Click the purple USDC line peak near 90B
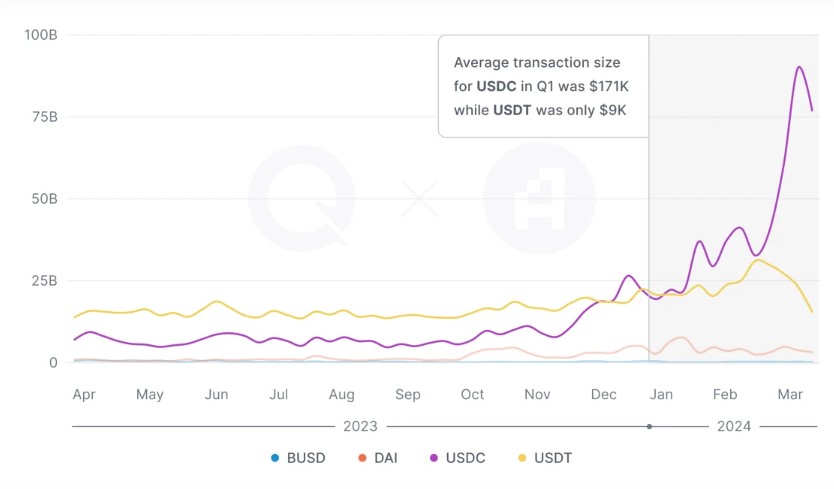Image resolution: width=834 pixels, height=489 pixels. (799, 67)
